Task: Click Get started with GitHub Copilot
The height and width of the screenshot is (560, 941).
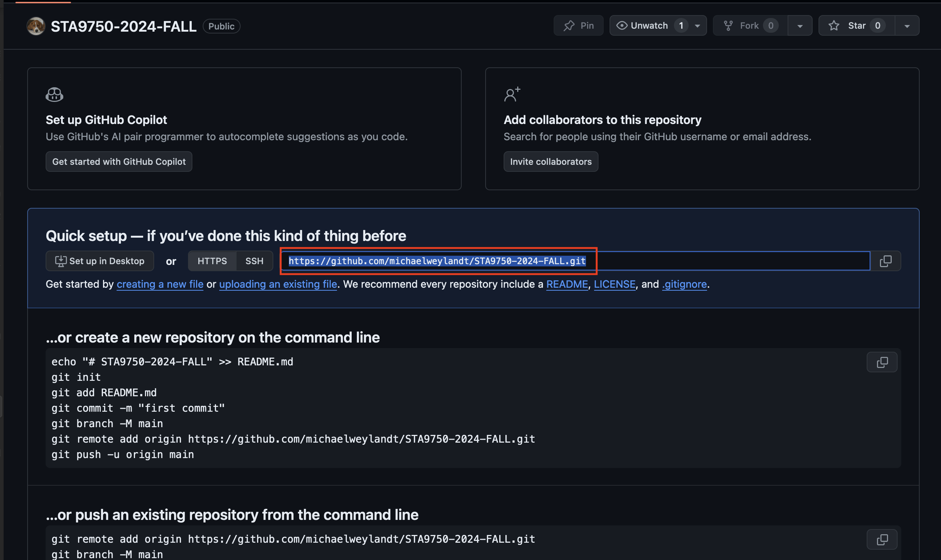Action: coord(119,162)
